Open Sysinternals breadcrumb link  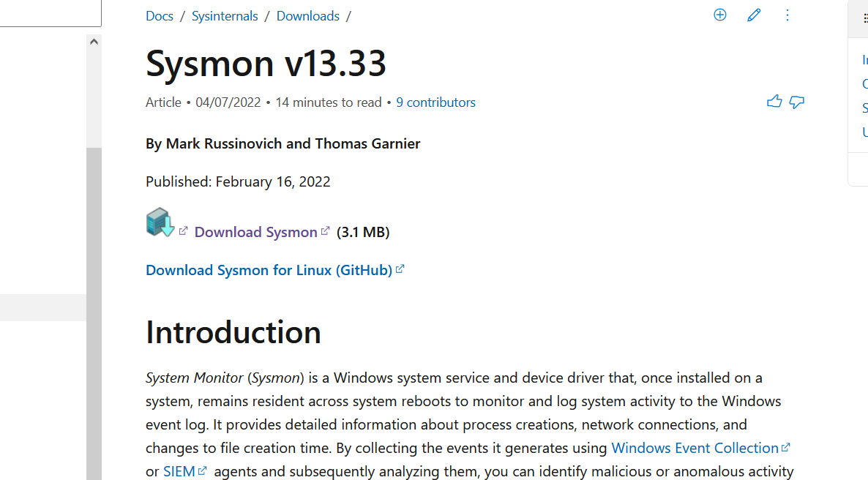tap(225, 16)
